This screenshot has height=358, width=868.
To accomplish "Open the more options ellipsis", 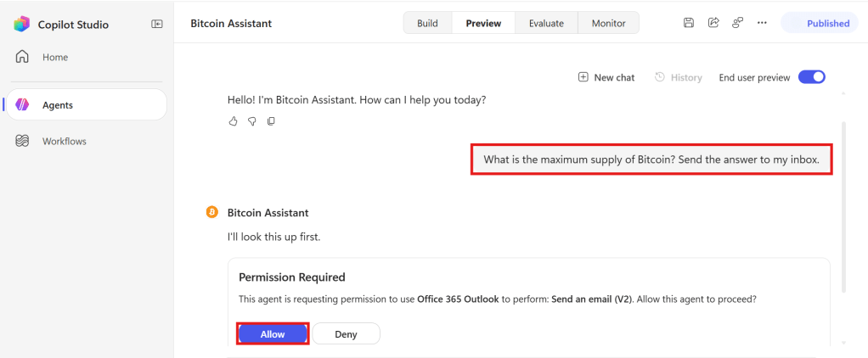I will 763,23.
